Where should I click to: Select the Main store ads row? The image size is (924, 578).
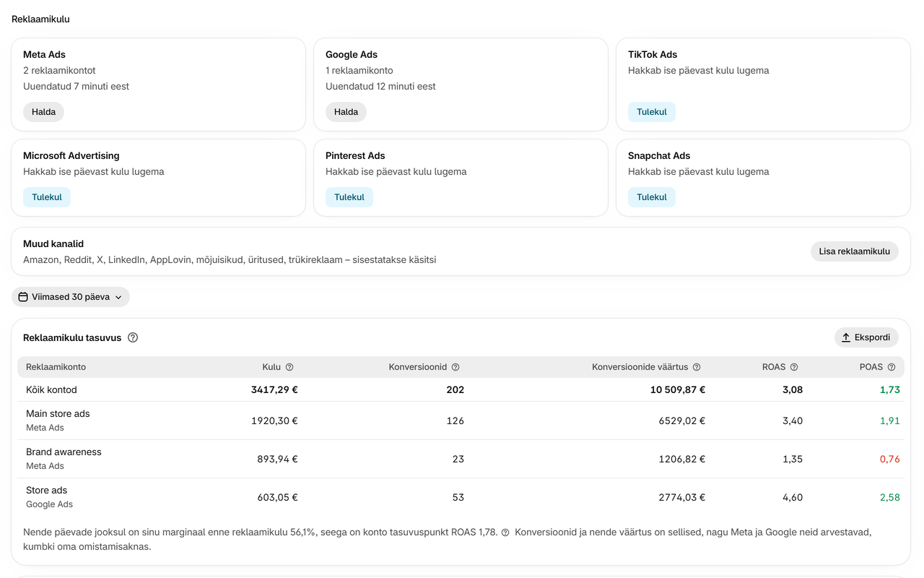[x=461, y=420]
